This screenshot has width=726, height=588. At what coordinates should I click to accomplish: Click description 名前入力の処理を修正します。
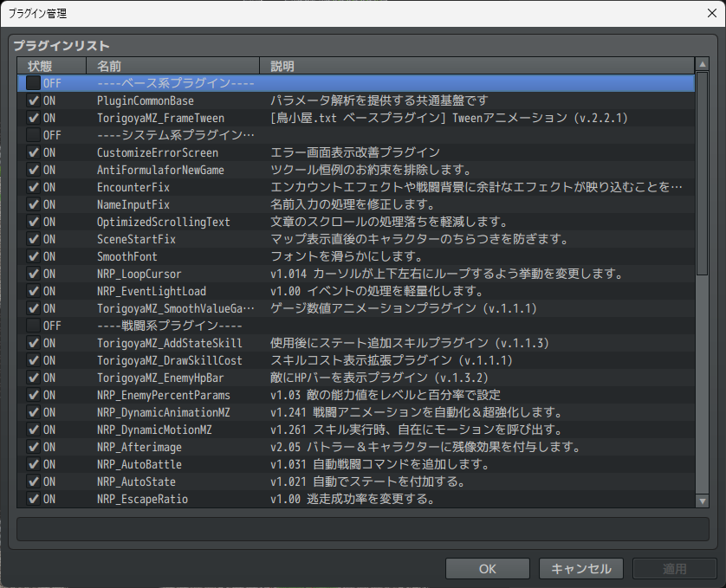click(353, 204)
